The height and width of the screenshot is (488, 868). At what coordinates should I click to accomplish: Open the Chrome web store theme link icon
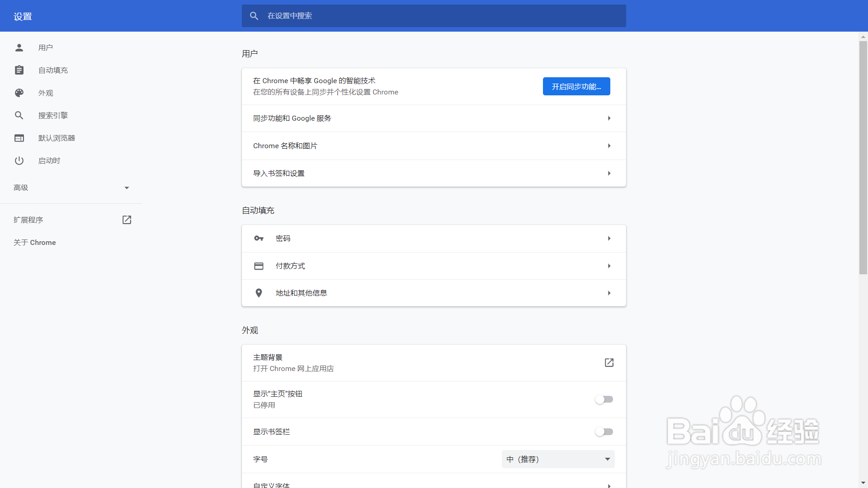[x=609, y=363]
